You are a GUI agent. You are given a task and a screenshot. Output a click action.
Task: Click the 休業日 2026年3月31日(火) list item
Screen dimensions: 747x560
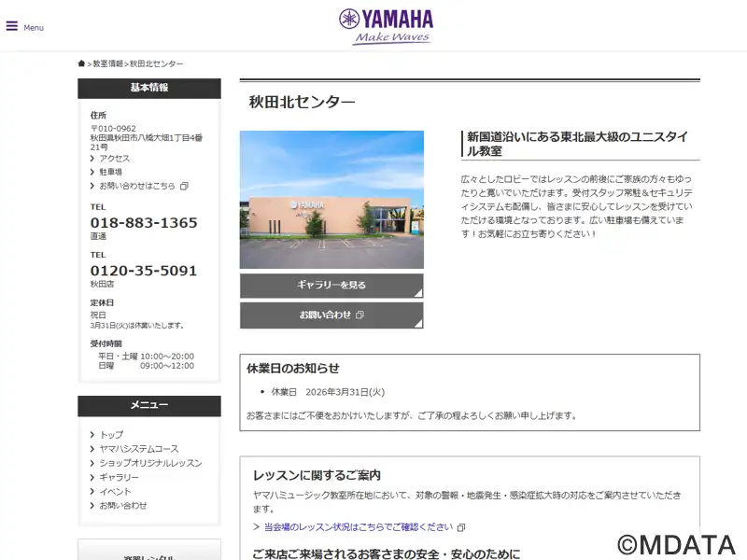tap(328, 392)
